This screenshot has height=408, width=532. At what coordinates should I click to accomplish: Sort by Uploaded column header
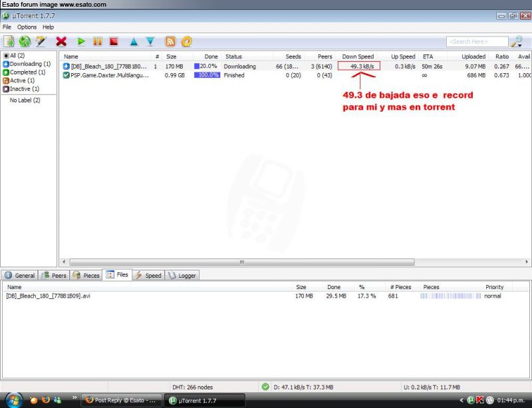point(468,56)
